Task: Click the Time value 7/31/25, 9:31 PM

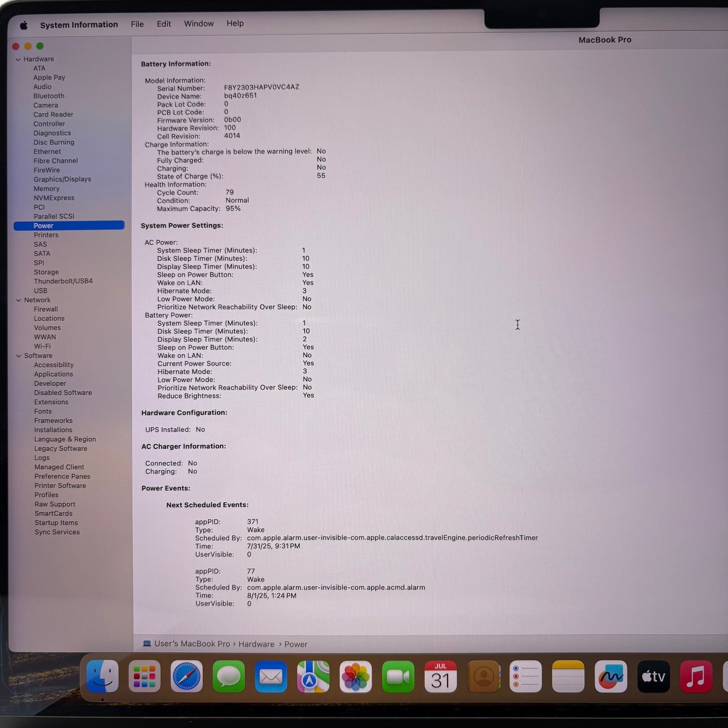Action: (273, 546)
